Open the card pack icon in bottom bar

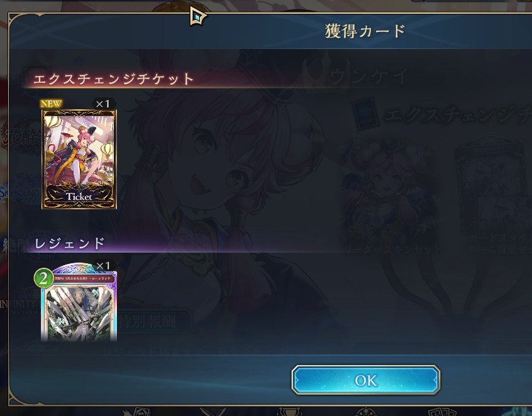442,412
